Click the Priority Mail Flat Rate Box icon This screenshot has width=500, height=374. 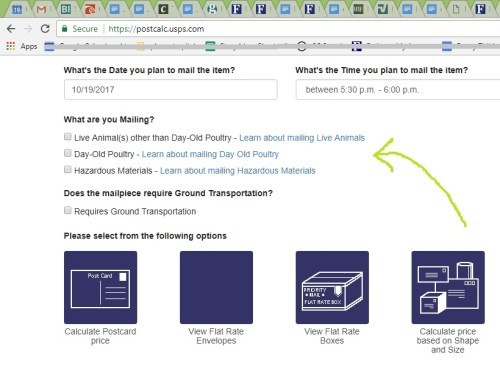coord(332,287)
